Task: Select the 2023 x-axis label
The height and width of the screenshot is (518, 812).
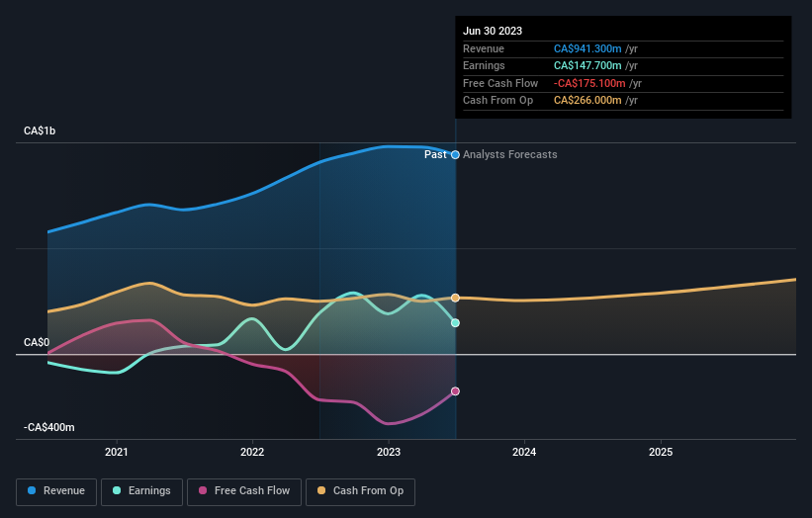Action: [x=389, y=452]
